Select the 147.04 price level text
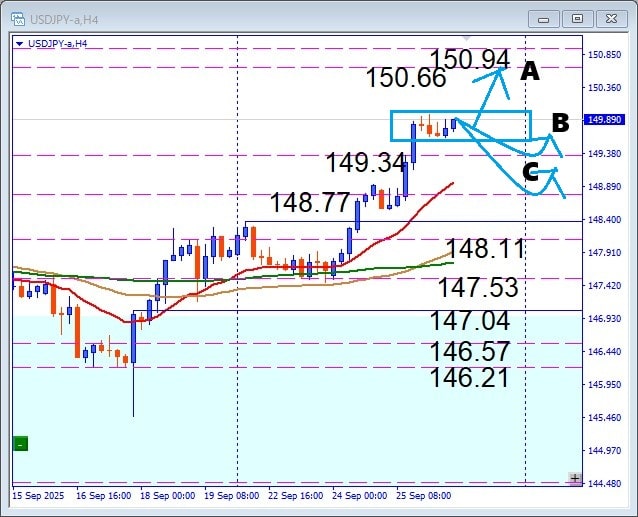 pos(470,321)
